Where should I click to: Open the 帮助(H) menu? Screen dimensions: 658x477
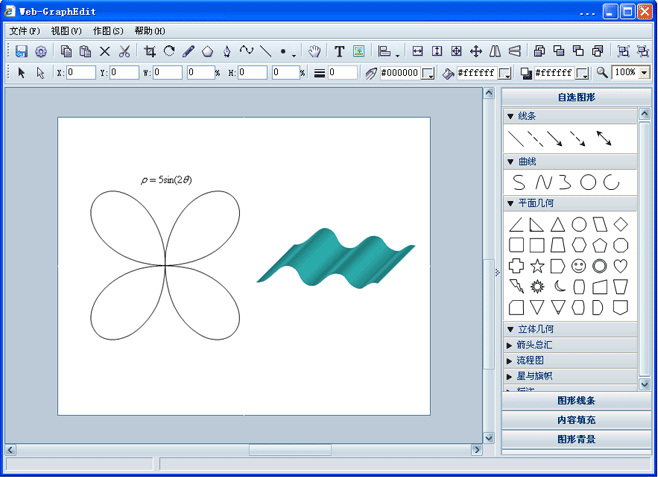click(149, 31)
